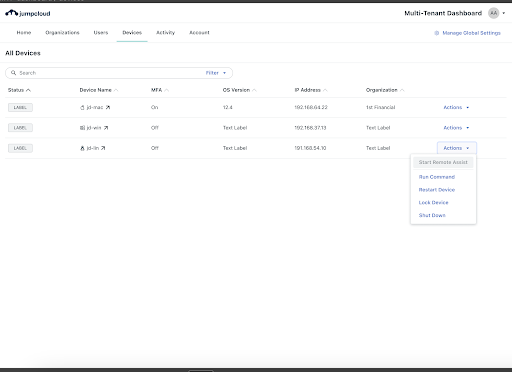Go to the Home tab
Image resolution: width=512 pixels, height=372 pixels.
point(24,33)
